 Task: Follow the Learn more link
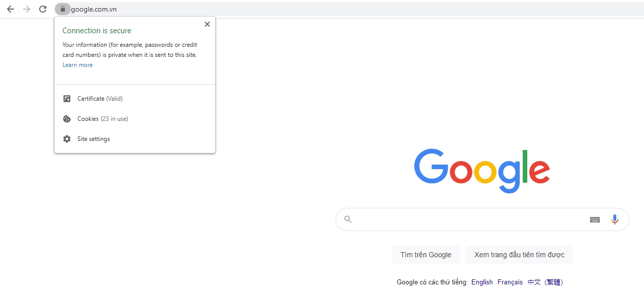tap(77, 65)
